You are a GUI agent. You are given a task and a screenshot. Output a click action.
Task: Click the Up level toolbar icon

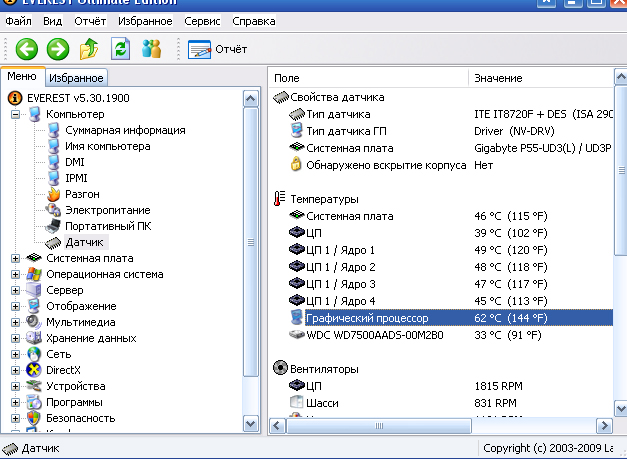pyautogui.click(x=89, y=48)
